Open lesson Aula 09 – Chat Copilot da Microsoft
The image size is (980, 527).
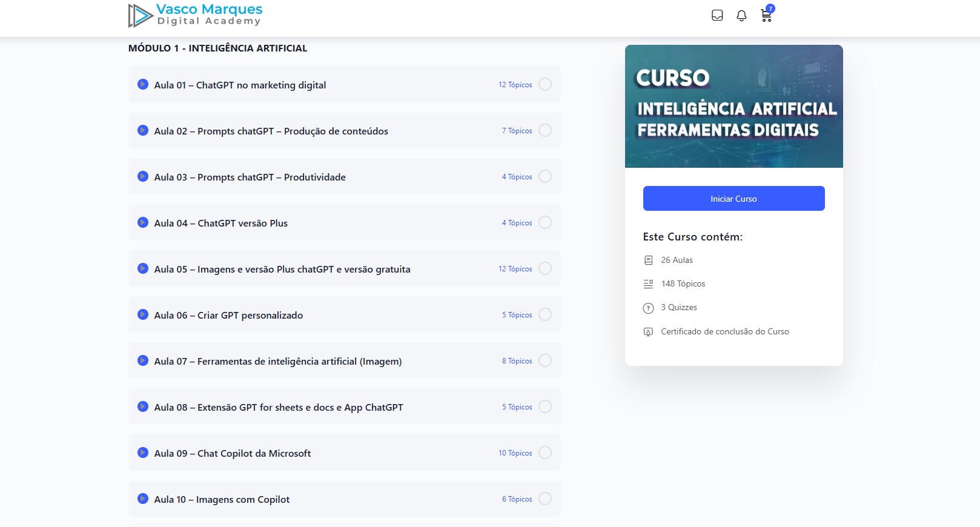point(232,454)
